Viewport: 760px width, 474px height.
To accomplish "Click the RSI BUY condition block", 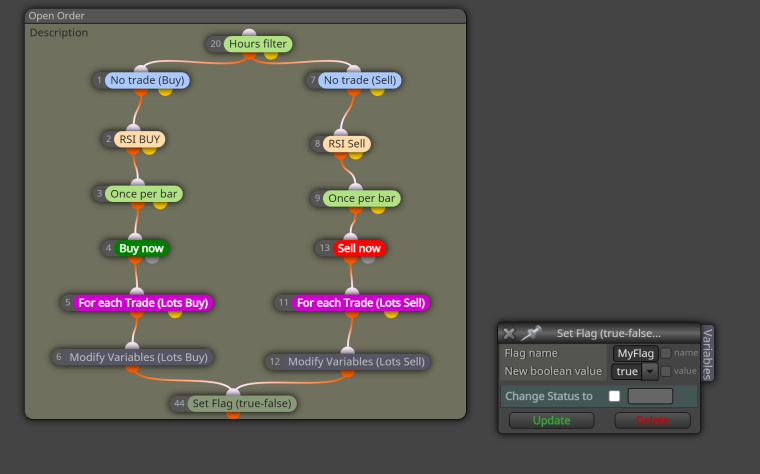I will pyautogui.click(x=140, y=139).
